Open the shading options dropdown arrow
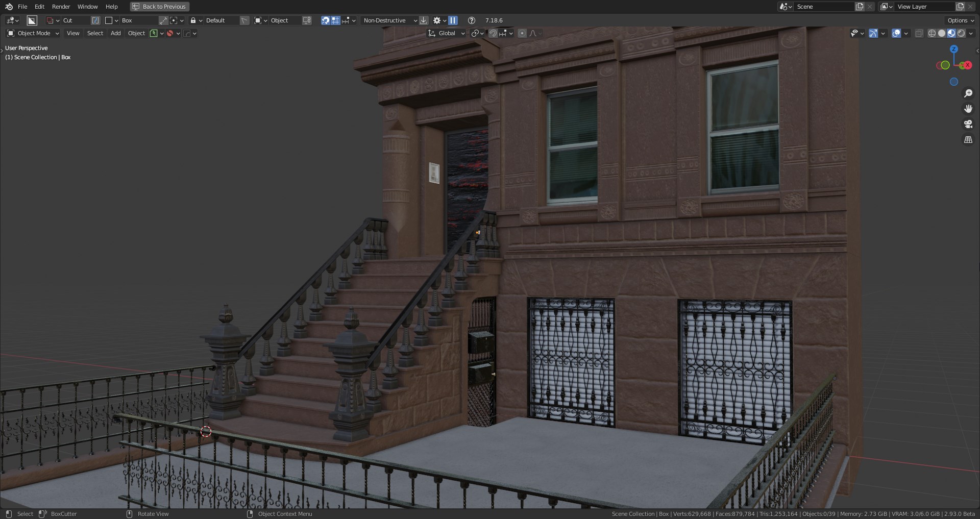Screen dimensions: 980x519 (x=970, y=33)
